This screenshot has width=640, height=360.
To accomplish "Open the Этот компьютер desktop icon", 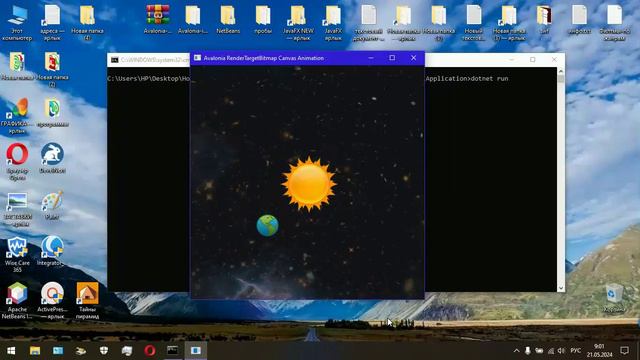I will click(17, 23).
